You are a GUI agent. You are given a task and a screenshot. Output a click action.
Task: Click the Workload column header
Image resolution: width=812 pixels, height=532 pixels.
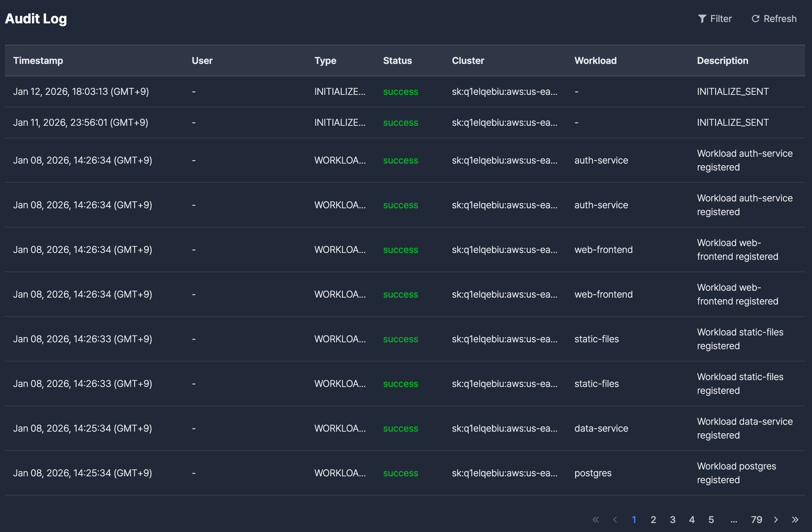595,60
